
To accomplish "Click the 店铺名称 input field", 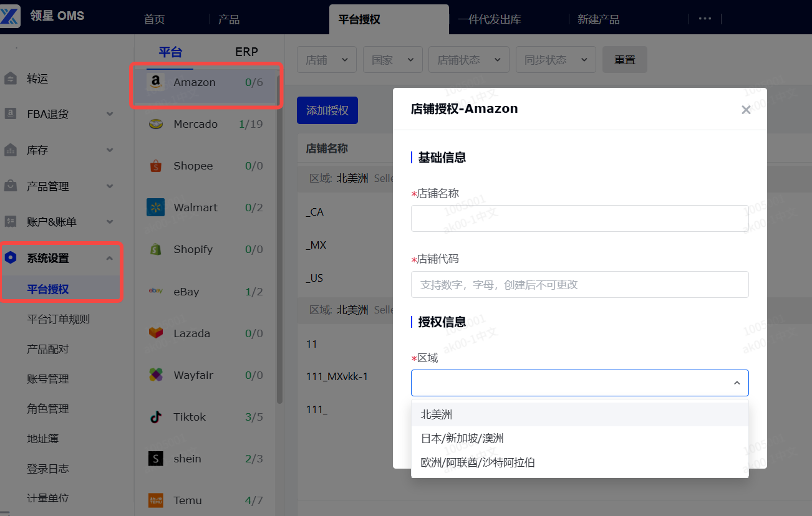I will coord(580,219).
